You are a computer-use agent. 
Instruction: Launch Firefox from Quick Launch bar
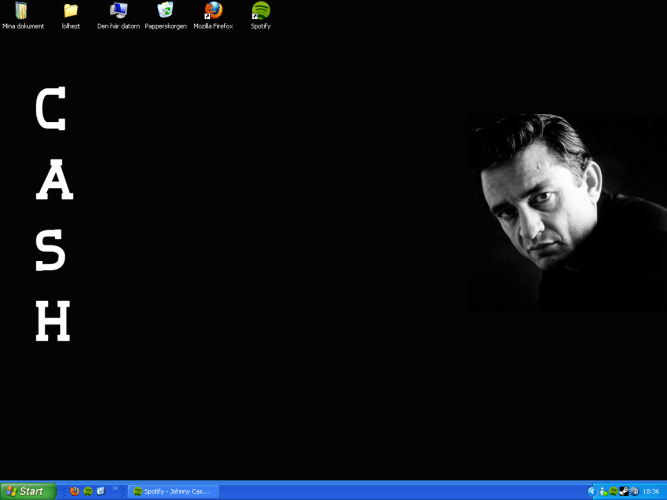point(74,491)
